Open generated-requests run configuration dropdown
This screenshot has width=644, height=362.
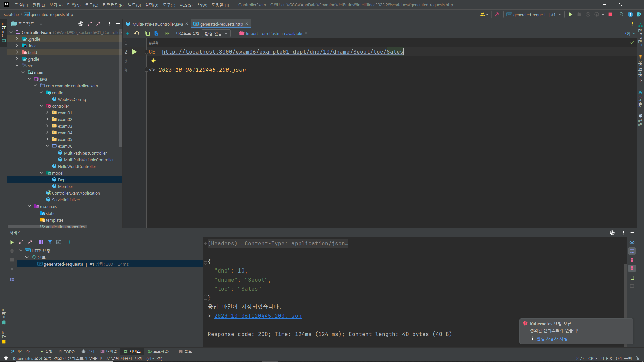click(534, 15)
